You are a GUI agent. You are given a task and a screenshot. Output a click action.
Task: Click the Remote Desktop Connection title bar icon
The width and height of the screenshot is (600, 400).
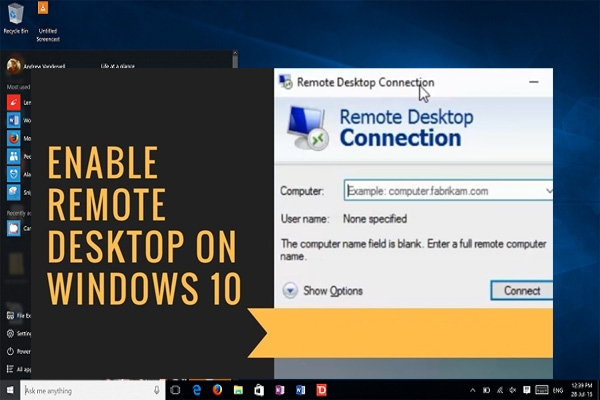coord(285,82)
